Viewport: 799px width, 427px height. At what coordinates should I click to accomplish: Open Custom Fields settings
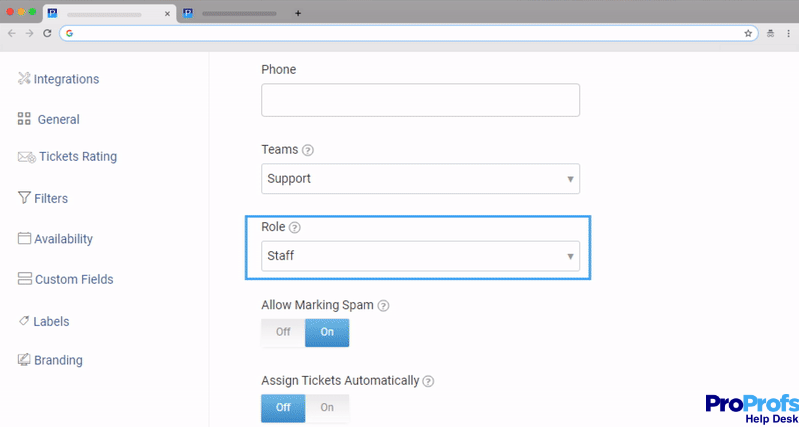point(74,279)
